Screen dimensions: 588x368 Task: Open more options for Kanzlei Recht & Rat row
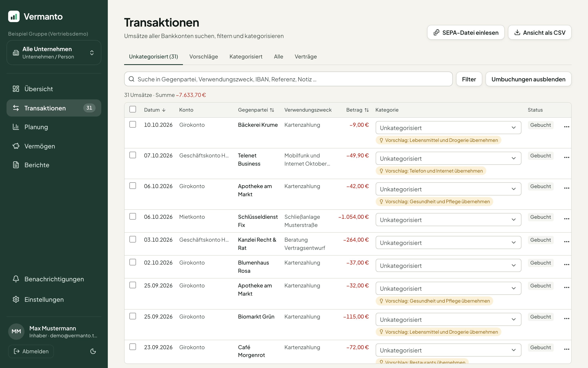point(567,242)
